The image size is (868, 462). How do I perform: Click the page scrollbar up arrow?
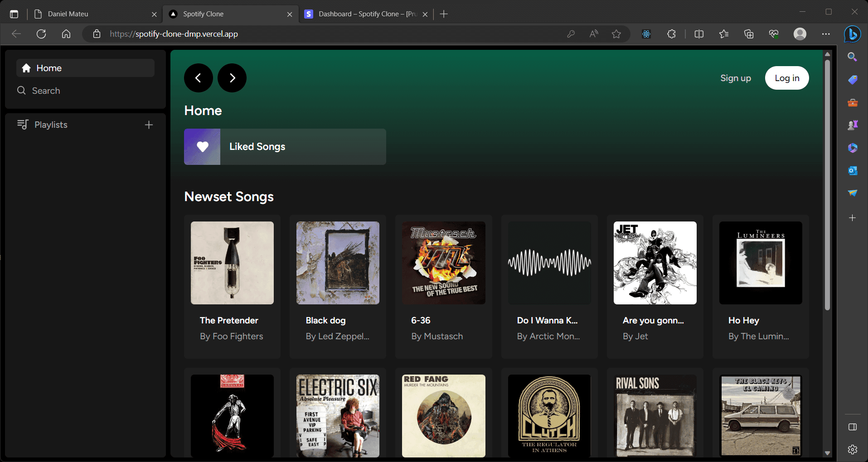828,54
